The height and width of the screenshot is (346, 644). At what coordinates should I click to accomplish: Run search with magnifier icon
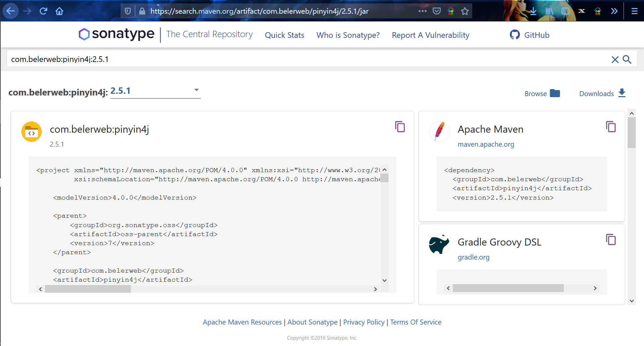coord(627,60)
